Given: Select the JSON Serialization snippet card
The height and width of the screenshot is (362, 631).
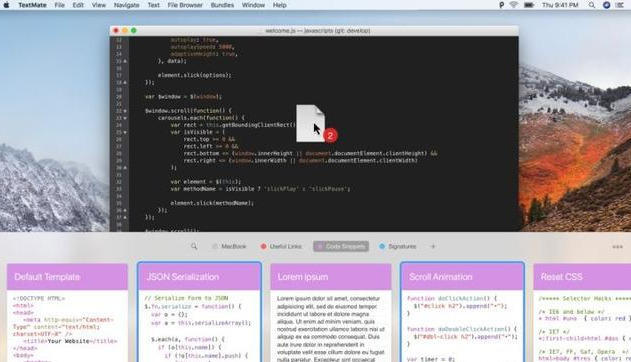Looking at the screenshot, I should point(199,312).
